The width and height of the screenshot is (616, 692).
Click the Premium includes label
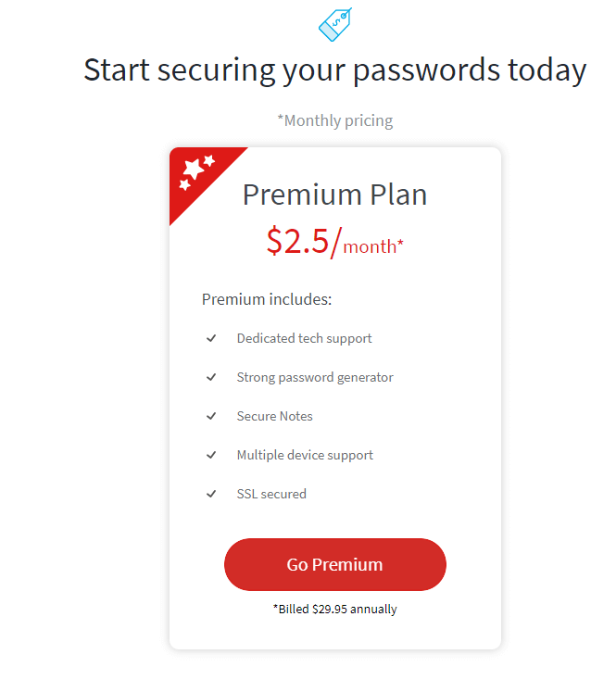click(x=267, y=299)
